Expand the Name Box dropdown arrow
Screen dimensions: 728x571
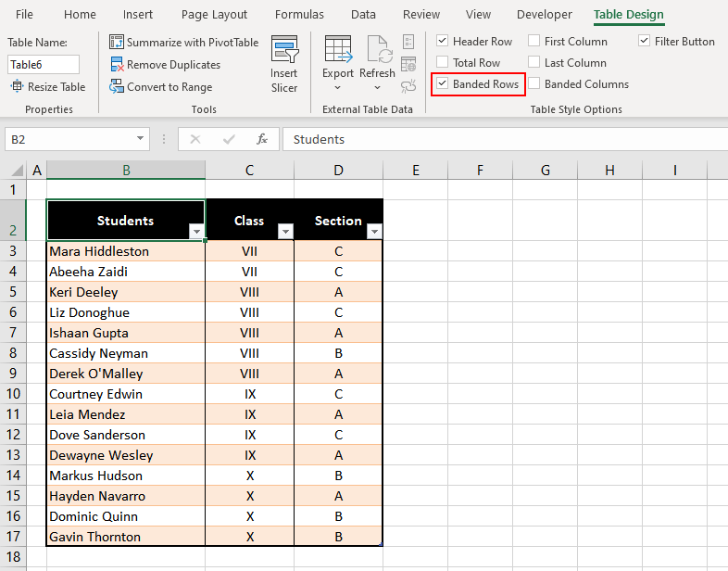point(140,138)
